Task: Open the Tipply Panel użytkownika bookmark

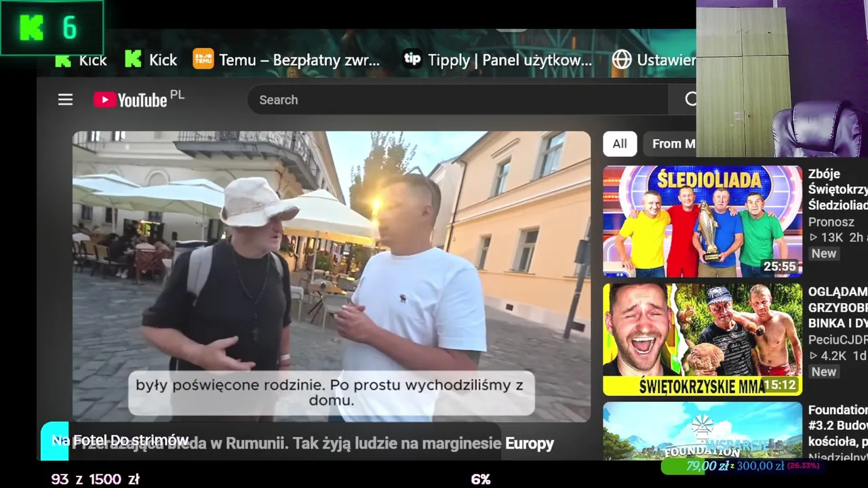Action: (x=497, y=60)
